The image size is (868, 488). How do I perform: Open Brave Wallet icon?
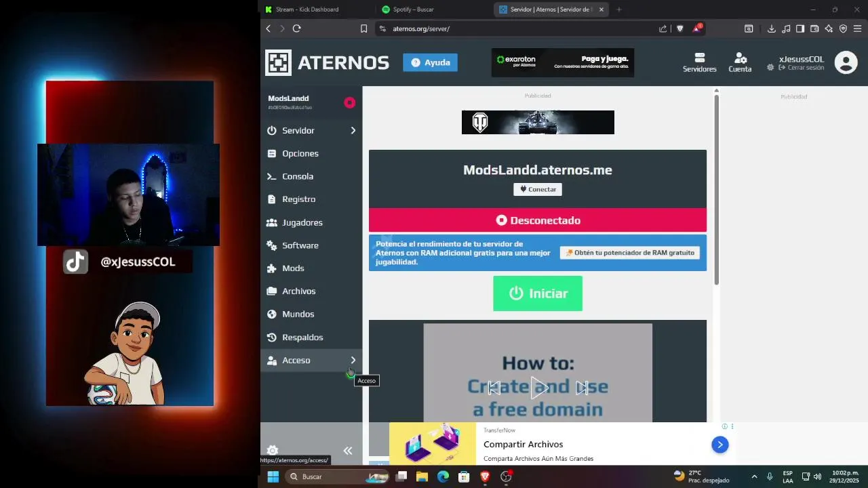(814, 28)
